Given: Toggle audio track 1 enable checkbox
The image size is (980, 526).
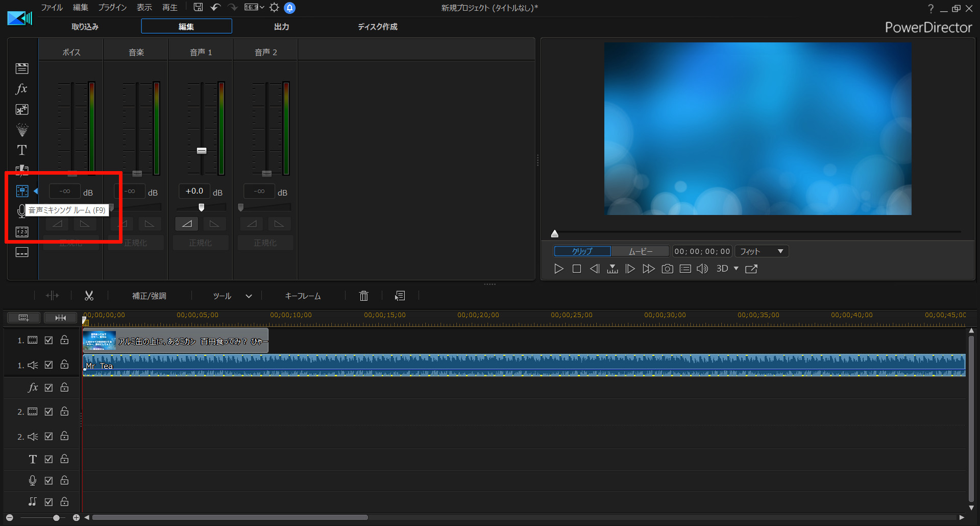Looking at the screenshot, I should [x=48, y=365].
